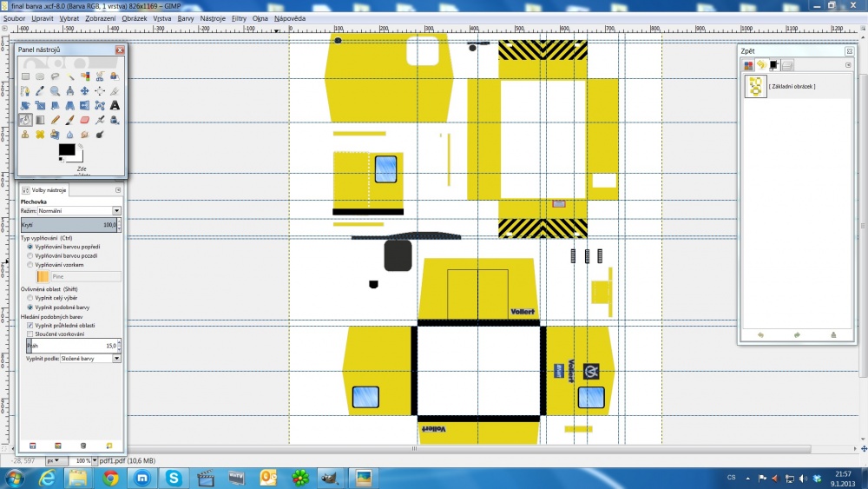Open the Soubor menu
The height and width of the screenshot is (489, 868).
15,18
